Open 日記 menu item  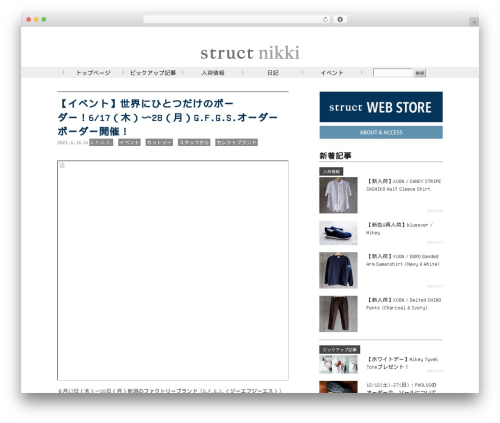point(273,73)
